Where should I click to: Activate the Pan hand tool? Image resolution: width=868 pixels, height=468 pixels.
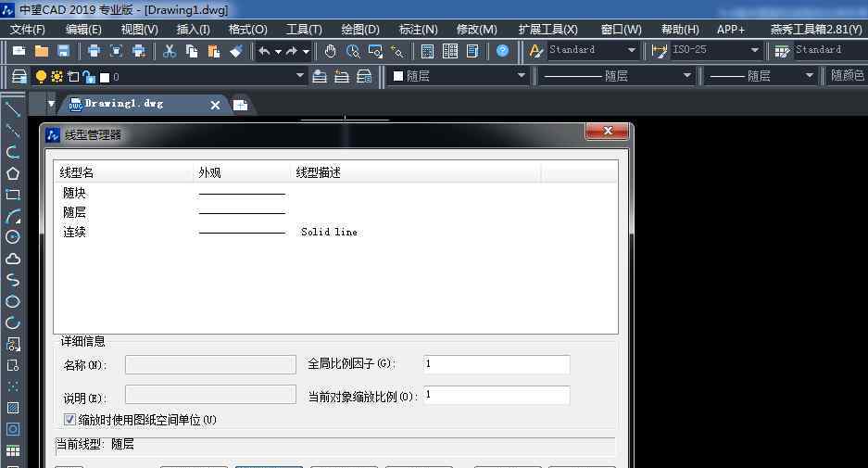coord(331,51)
